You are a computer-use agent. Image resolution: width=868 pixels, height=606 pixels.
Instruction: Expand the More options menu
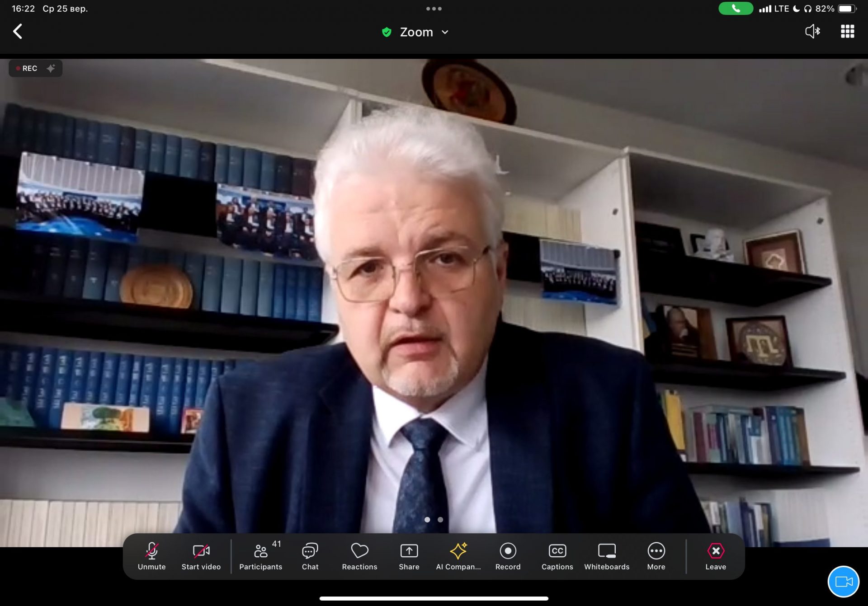(656, 556)
